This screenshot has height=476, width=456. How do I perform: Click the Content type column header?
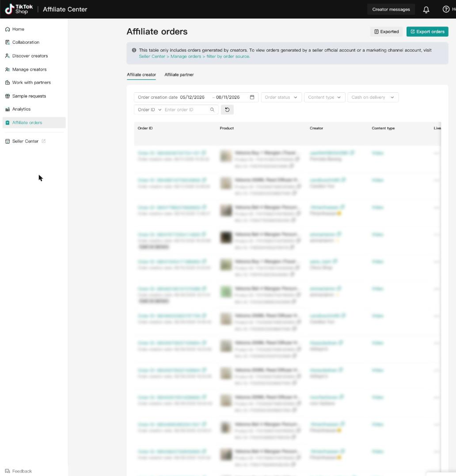(x=383, y=128)
